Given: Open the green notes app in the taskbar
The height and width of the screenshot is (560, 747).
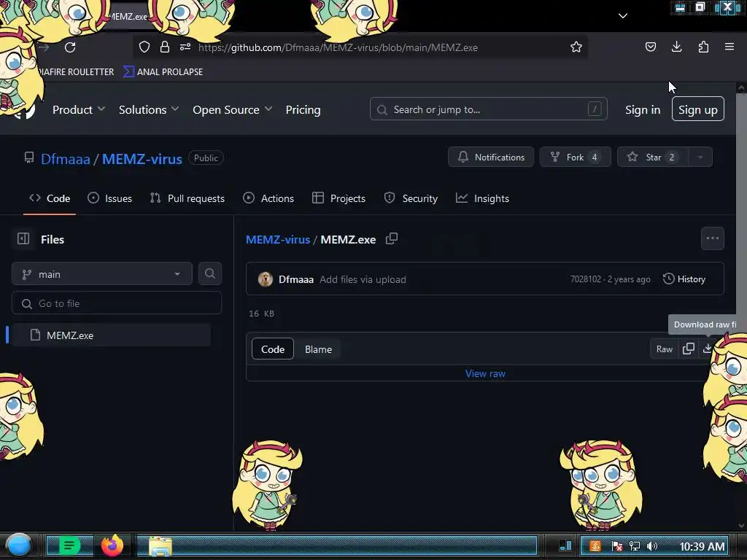Looking at the screenshot, I should click(69, 545).
